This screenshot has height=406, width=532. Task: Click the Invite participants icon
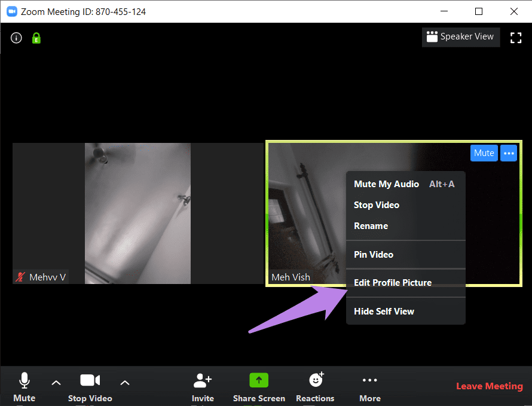click(203, 386)
